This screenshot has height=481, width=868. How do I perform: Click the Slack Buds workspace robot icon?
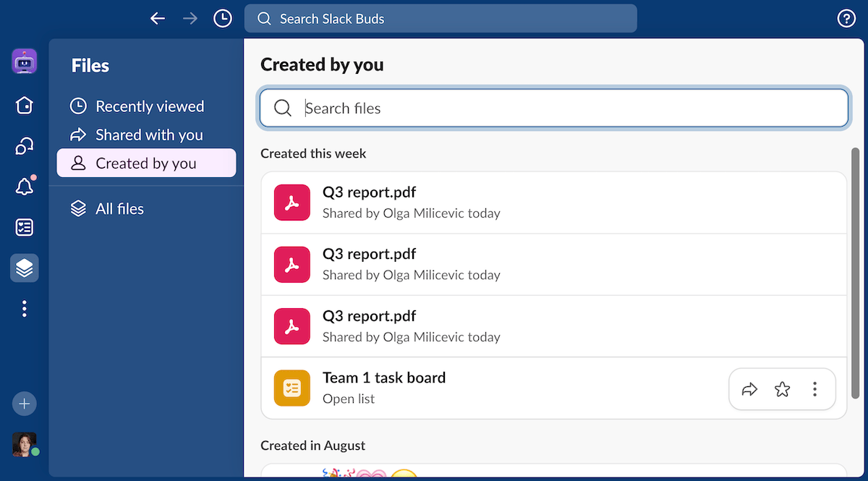(x=25, y=62)
